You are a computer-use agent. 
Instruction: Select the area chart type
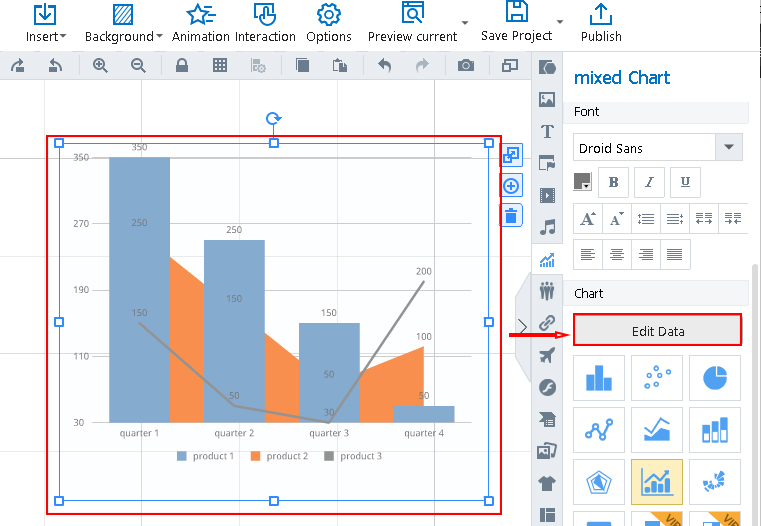coord(657,430)
